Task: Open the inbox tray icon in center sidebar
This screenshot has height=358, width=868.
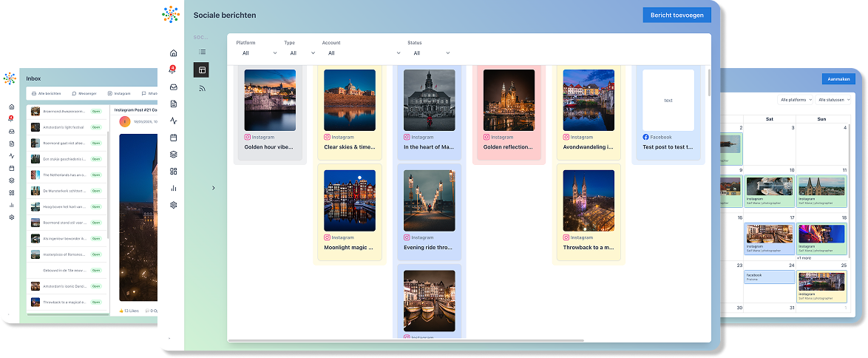Action: (x=174, y=87)
